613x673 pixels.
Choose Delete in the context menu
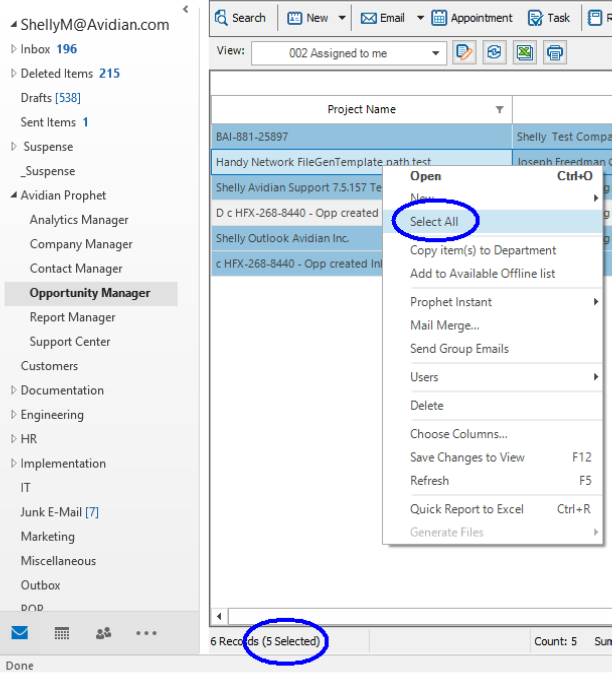(x=492, y=406)
